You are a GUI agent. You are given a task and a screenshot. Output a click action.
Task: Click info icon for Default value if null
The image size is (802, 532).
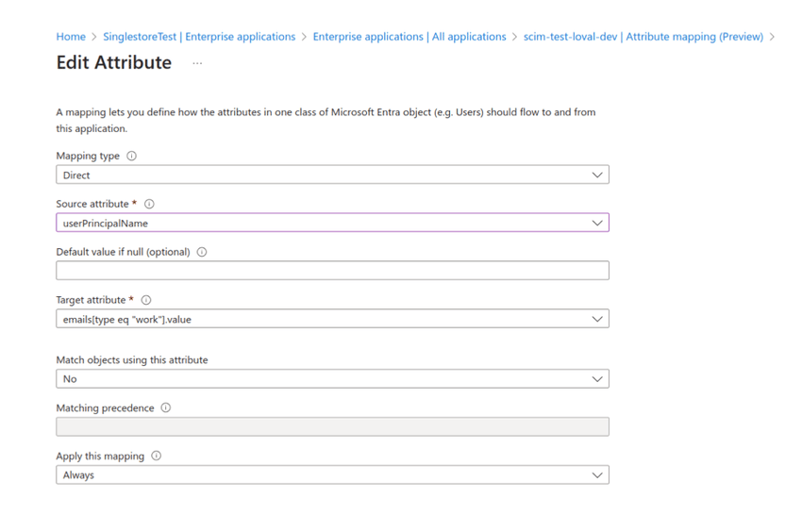click(x=202, y=252)
